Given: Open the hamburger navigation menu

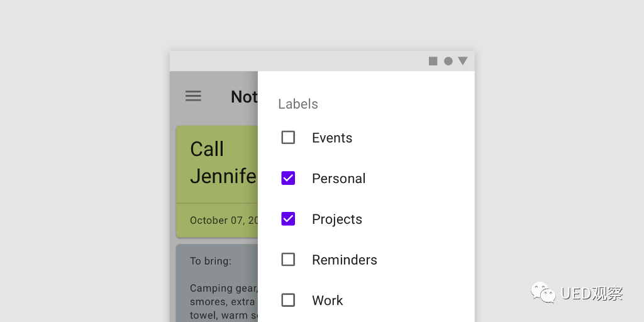Looking at the screenshot, I should click(x=193, y=96).
